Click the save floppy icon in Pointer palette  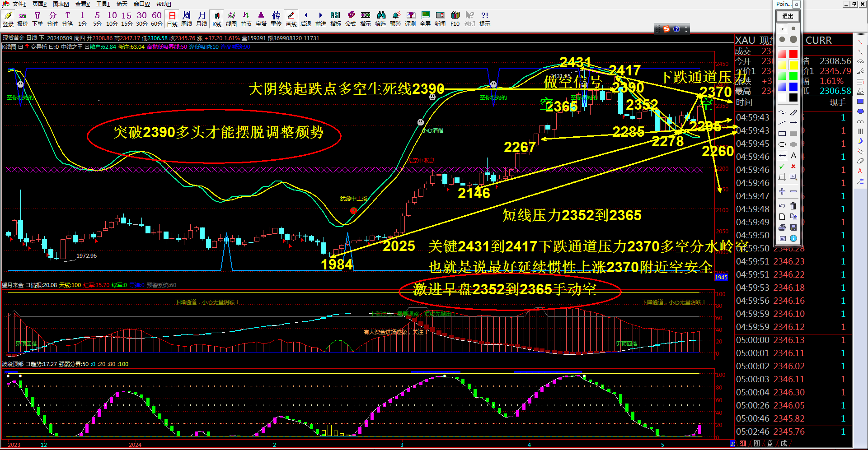pos(793,227)
